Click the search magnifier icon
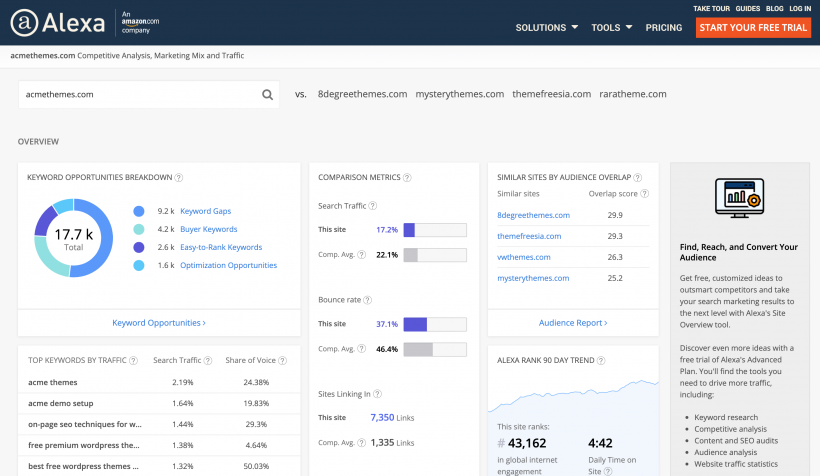This screenshot has width=820, height=476. 267,95
